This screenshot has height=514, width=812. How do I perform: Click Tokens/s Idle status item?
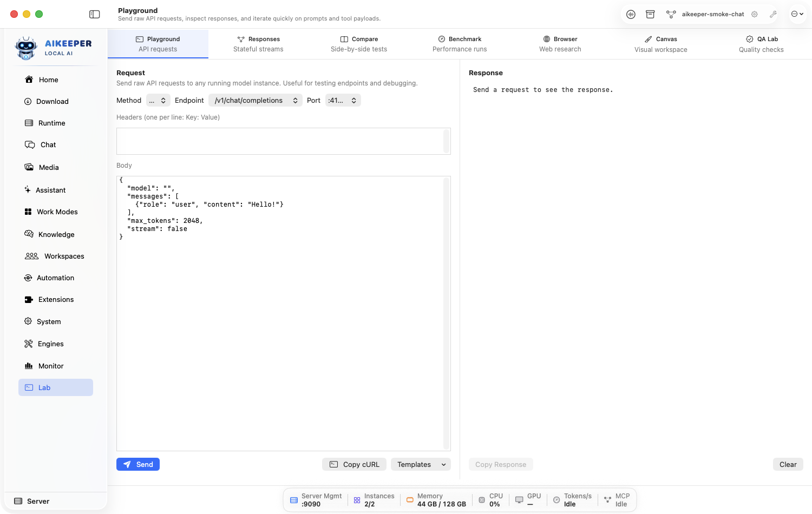(x=572, y=500)
